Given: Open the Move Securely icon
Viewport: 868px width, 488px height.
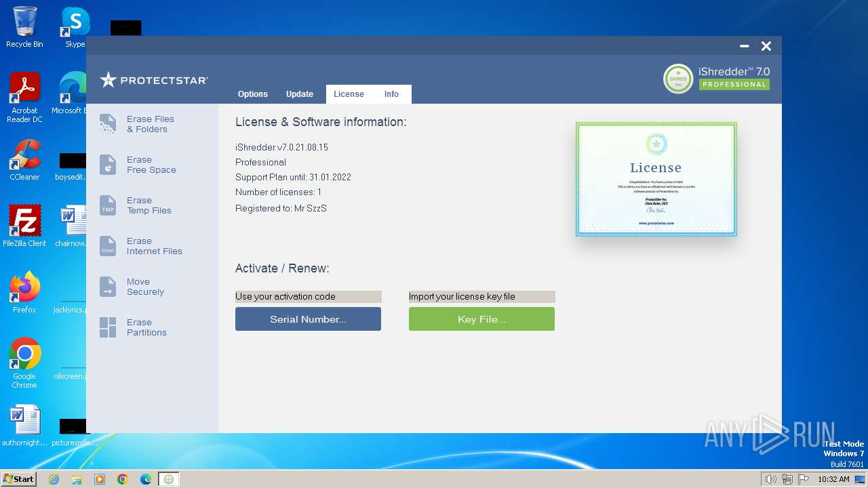Looking at the screenshot, I should tap(108, 287).
